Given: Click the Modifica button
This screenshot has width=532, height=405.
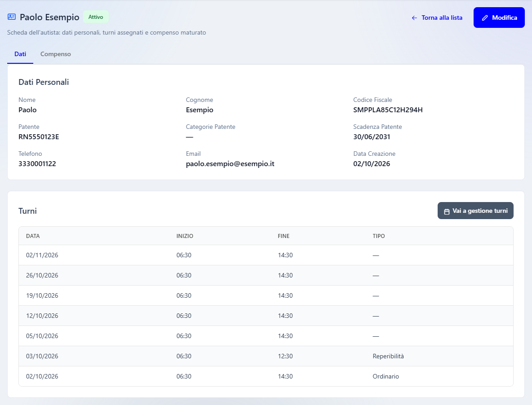Looking at the screenshot, I should pyautogui.click(x=499, y=18).
